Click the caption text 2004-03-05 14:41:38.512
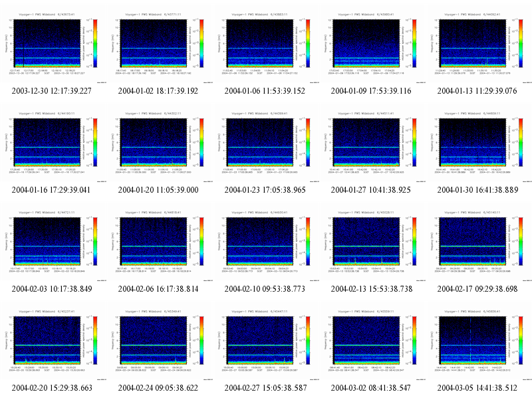 point(477,388)
